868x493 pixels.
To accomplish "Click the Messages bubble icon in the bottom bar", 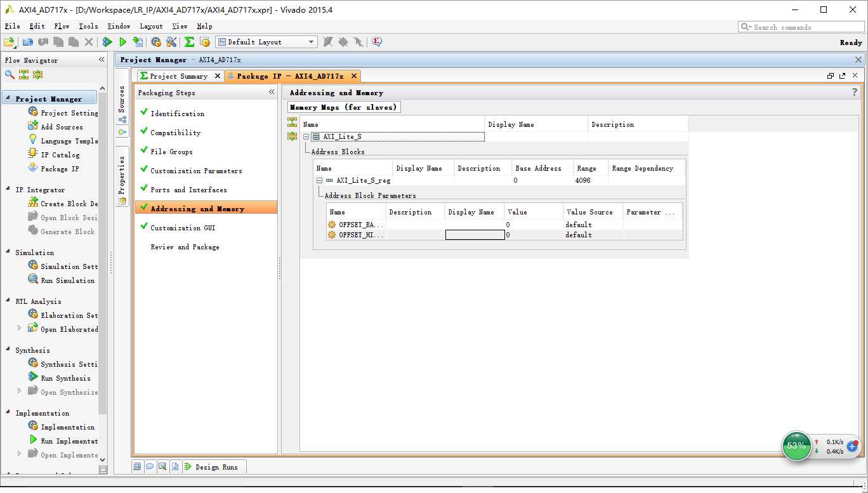I will 150,466.
